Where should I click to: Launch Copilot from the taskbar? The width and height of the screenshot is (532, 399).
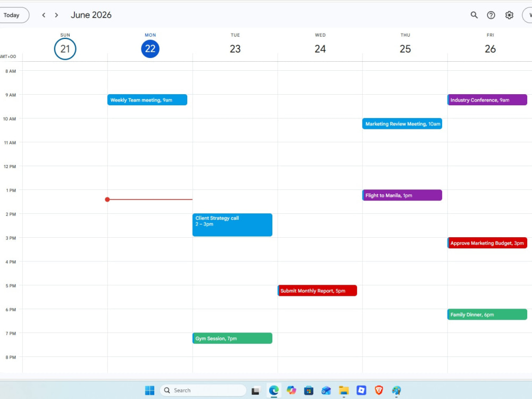tap(291, 390)
